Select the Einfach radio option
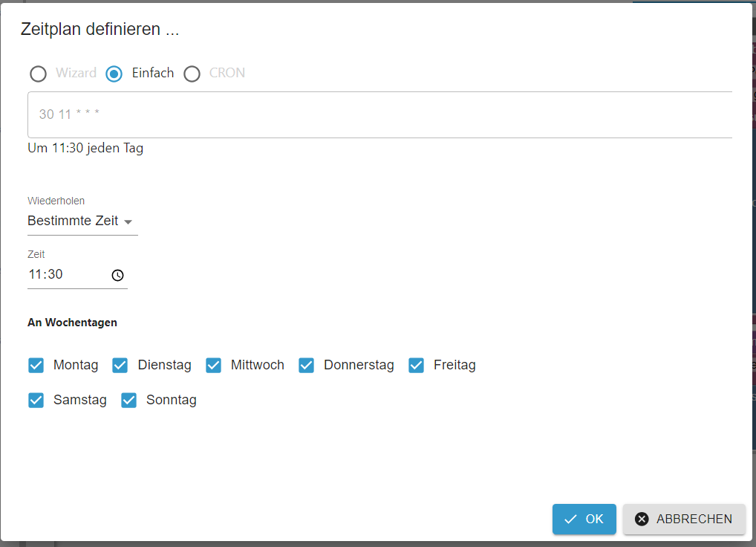Image resolution: width=756 pixels, height=547 pixels. pyautogui.click(x=114, y=74)
